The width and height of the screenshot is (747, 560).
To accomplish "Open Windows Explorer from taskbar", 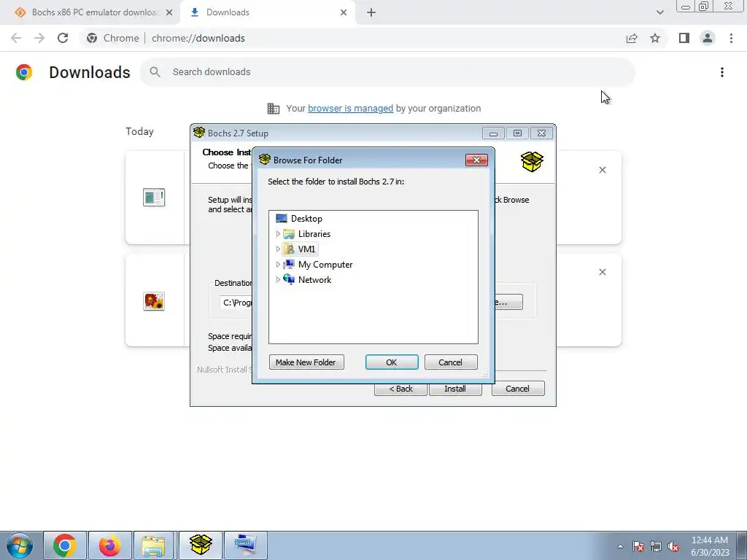I will 155,545.
